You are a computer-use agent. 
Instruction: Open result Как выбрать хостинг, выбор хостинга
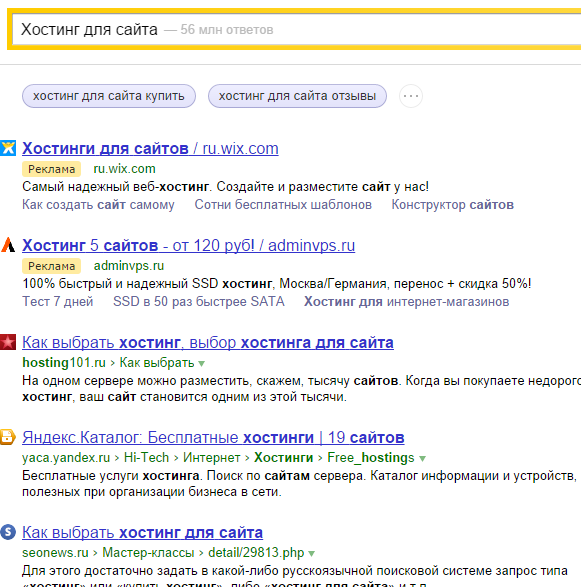click(208, 343)
